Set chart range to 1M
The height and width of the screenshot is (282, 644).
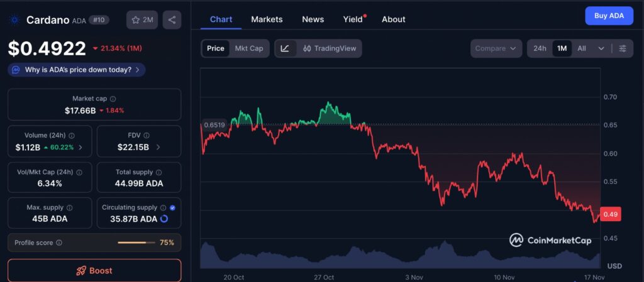pos(562,48)
